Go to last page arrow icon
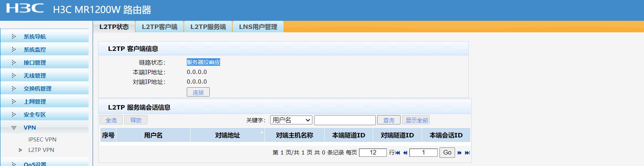Screen dimensions: 644x166 click(467, 153)
